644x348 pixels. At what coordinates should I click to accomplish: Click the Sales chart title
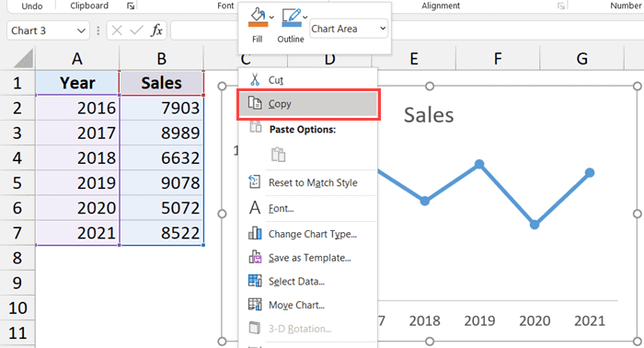[x=429, y=115]
